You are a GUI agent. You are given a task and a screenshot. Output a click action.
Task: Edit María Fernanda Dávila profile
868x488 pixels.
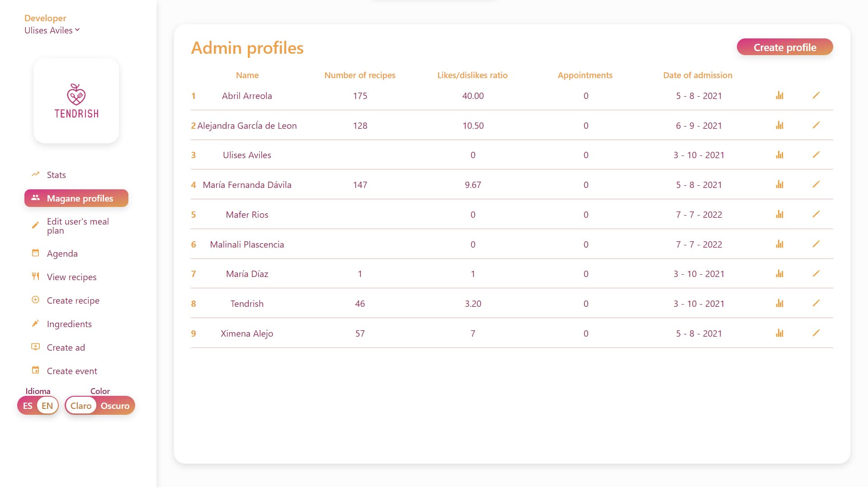[816, 184]
